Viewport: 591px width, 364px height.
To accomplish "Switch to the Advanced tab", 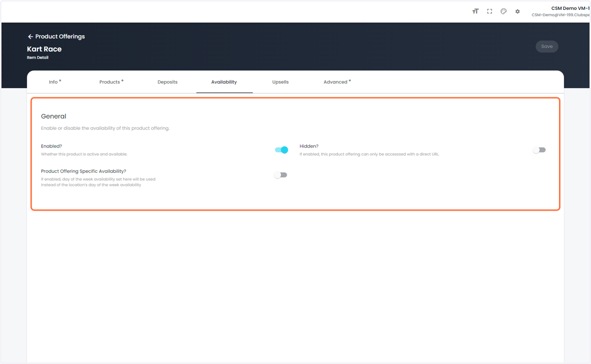I will [x=337, y=82].
